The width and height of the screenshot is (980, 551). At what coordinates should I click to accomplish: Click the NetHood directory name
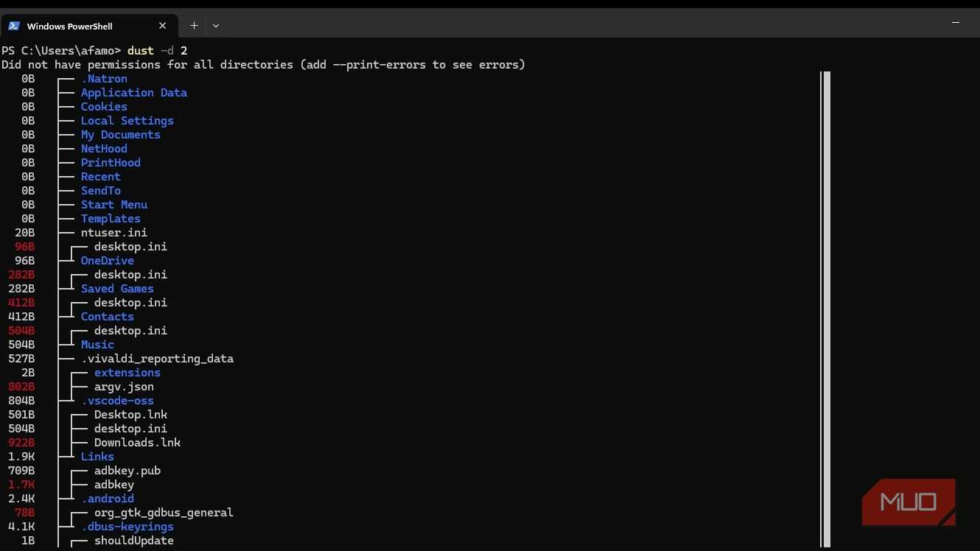[x=104, y=149]
